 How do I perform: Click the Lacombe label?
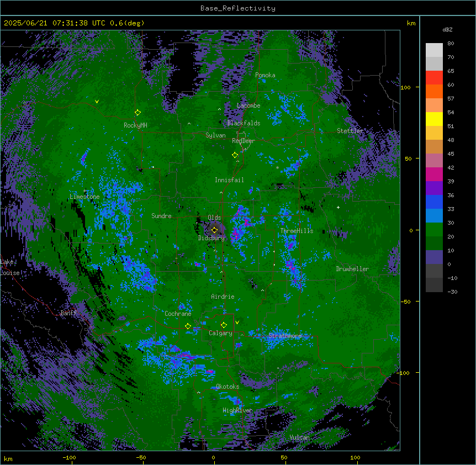[248, 105]
